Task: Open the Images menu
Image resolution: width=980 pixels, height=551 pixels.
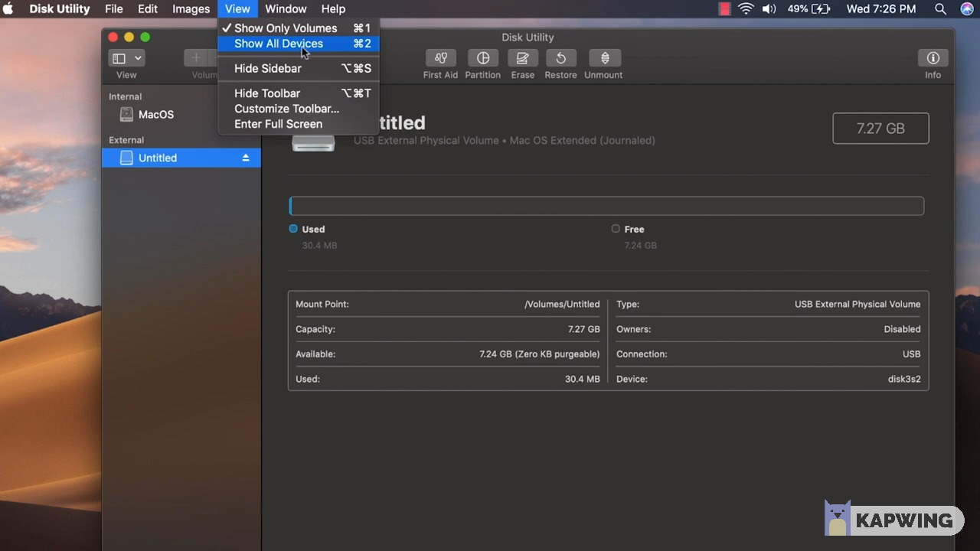Action: 191,9
